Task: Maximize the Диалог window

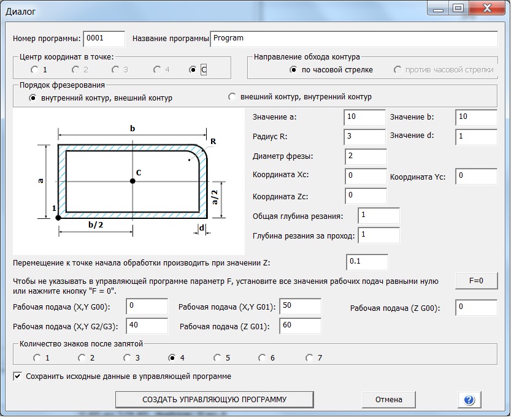Action: (x=458, y=9)
